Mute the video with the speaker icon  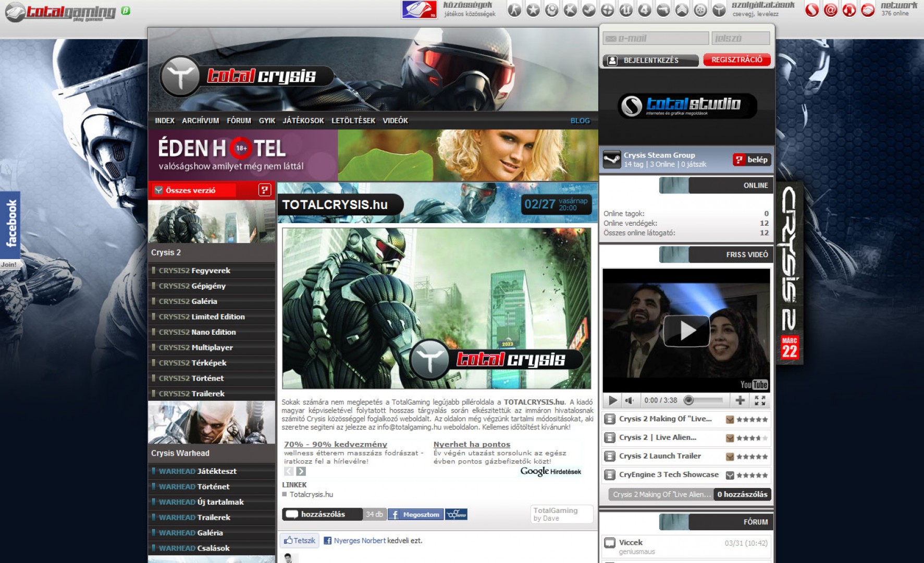tap(630, 400)
